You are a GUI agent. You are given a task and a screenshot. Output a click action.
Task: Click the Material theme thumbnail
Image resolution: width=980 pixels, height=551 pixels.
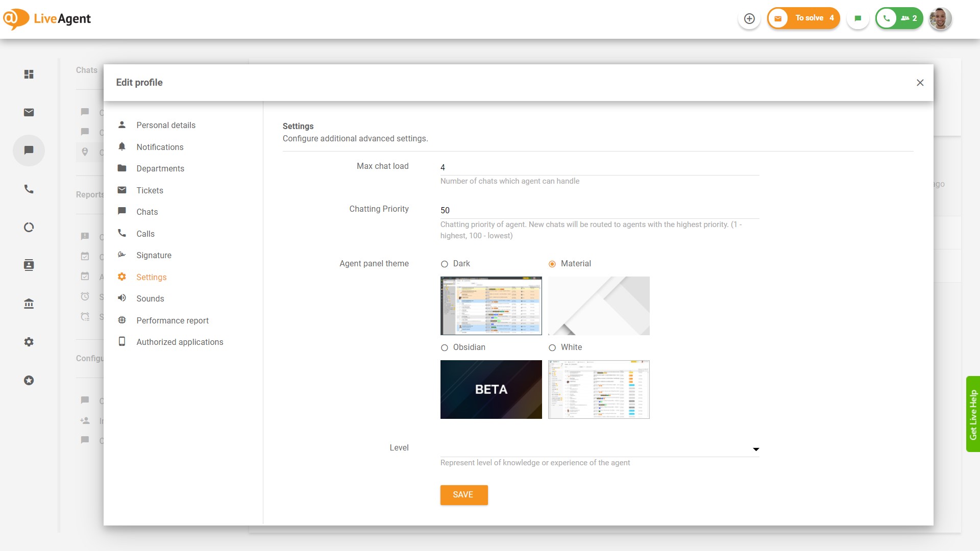coord(599,306)
